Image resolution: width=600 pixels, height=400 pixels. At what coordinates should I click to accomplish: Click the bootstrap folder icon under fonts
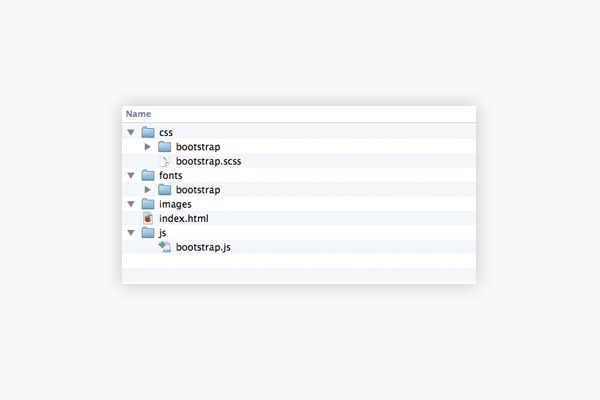pyautogui.click(x=165, y=190)
